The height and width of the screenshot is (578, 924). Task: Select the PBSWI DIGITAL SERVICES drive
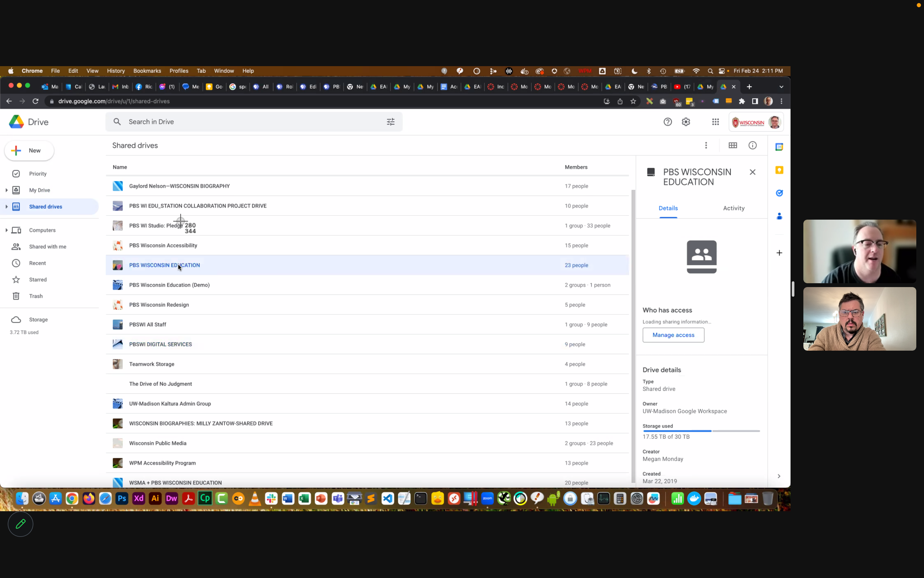[367, 344]
